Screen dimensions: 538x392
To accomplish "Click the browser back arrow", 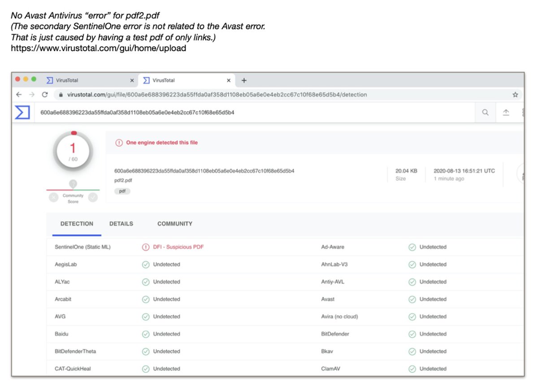I will click(19, 95).
